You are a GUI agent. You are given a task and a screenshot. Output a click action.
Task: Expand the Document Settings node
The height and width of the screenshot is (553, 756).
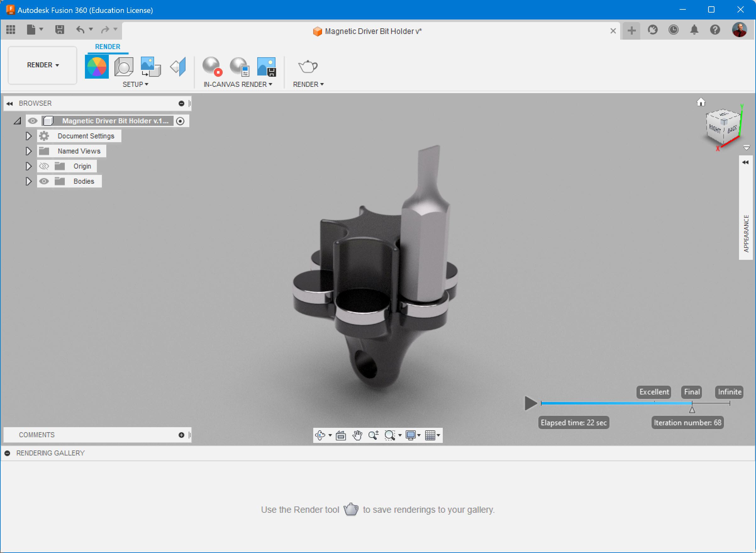tap(28, 136)
